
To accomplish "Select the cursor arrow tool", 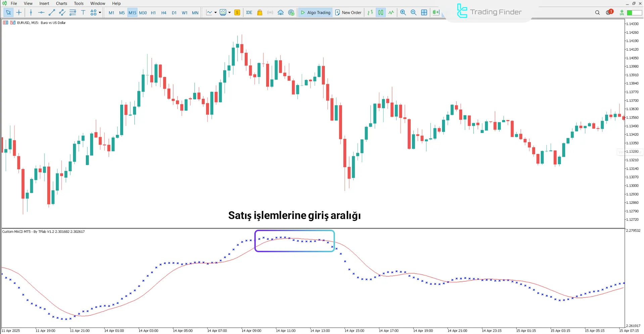I will tap(8, 12).
